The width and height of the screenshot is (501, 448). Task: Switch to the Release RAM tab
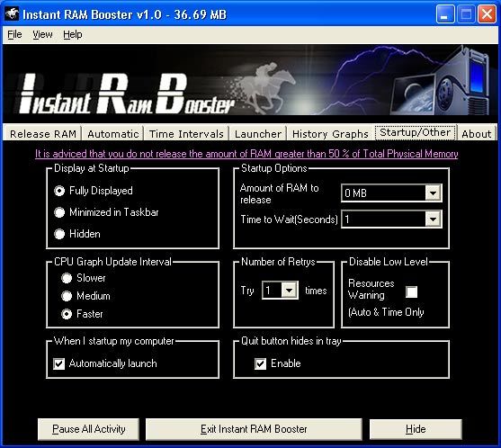(43, 133)
